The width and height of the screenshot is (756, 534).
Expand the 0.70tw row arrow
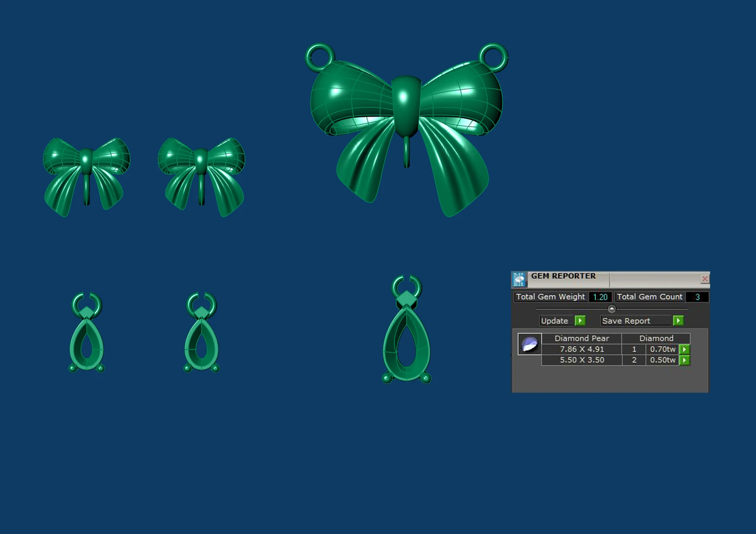(x=685, y=349)
